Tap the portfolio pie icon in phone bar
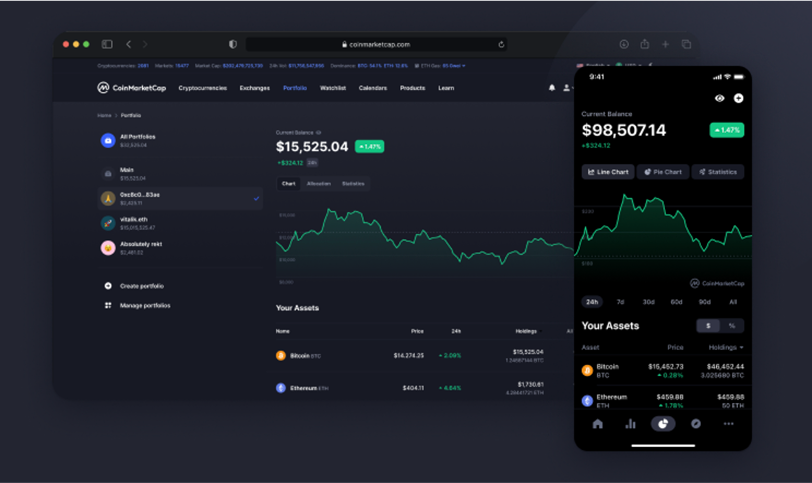 [663, 424]
